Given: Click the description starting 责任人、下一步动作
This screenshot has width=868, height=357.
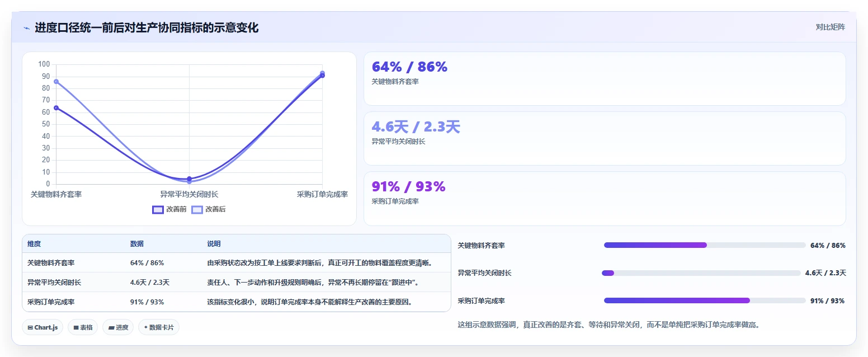Looking at the screenshot, I should click(313, 282).
